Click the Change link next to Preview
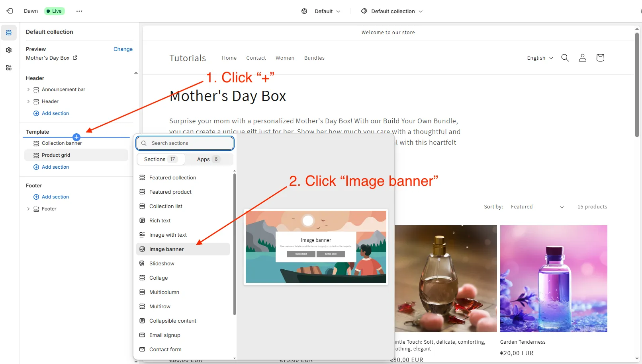Viewport: 642px width, 364px height. [x=123, y=49]
